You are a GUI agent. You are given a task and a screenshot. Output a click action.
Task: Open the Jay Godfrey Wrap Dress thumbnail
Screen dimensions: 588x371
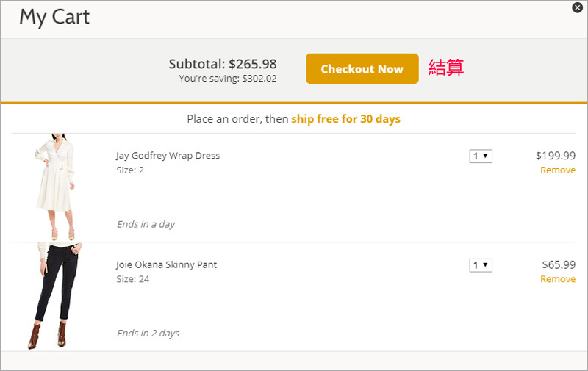coord(54,187)
